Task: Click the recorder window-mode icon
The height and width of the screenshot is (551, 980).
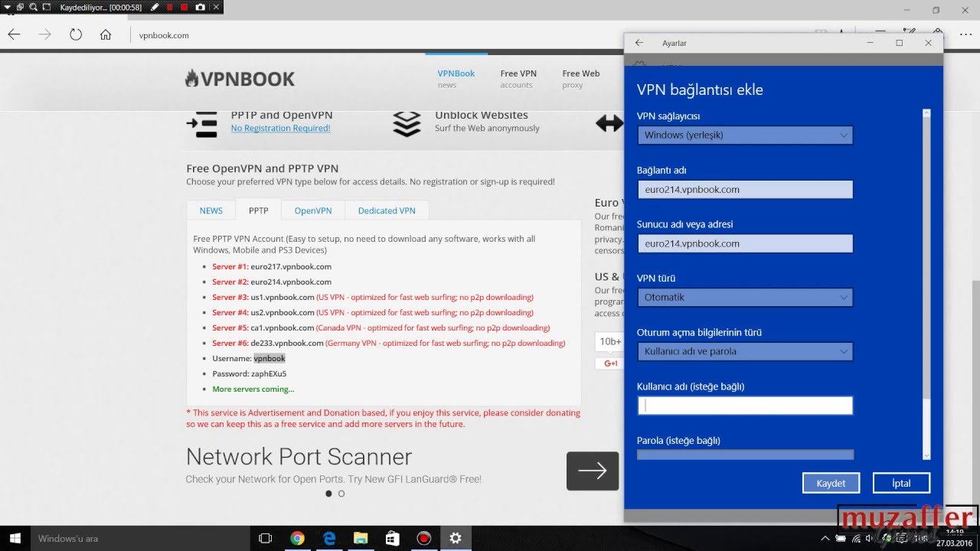Action: (x=18, y=7)
